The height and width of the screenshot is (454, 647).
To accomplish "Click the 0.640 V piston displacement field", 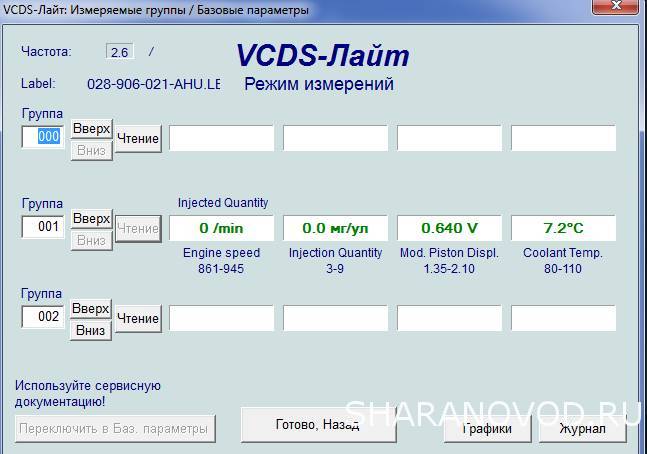I will pos(449,228).
